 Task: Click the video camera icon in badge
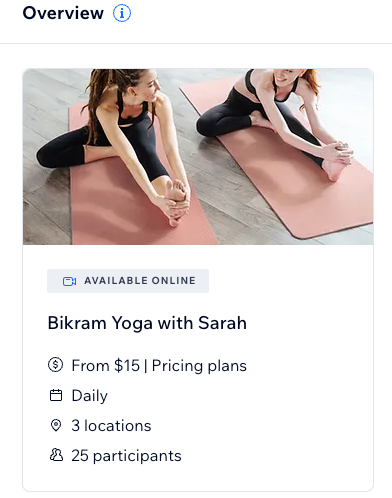(x=69, y=281)
